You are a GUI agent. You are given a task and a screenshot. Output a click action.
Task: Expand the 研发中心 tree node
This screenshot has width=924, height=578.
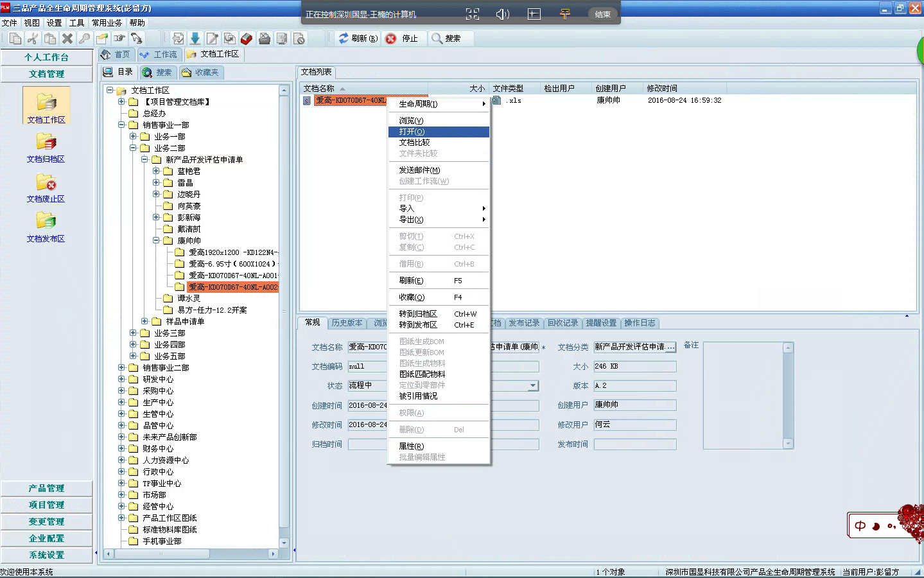121,380
